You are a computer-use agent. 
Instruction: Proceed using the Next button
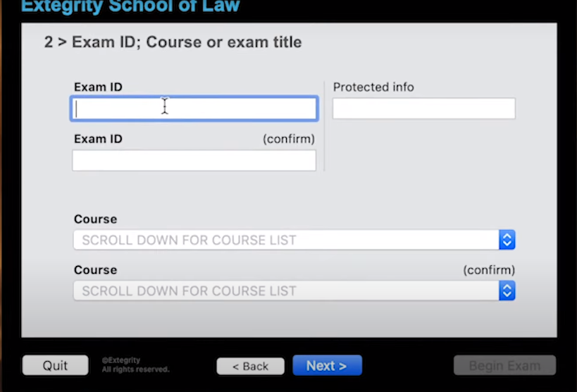coord(327,366)
